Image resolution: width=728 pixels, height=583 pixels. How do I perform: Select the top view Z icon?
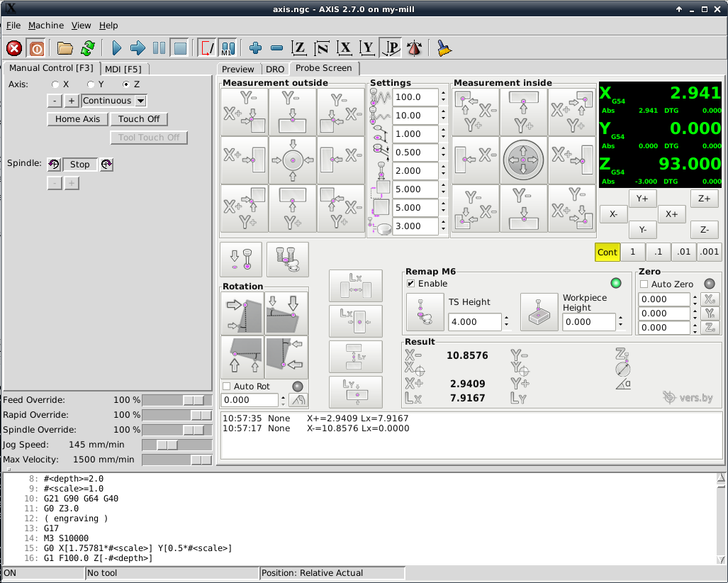tap(299, 48)
